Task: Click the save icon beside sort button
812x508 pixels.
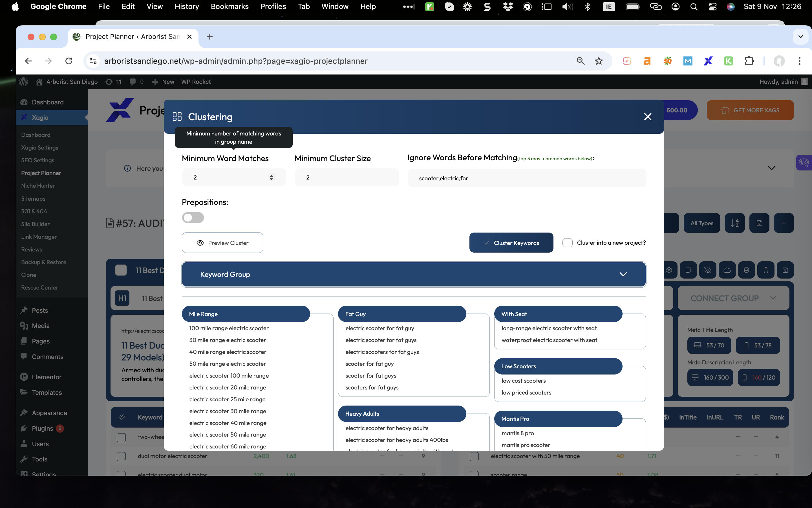Action: pyautogui.click(x=759, y=223)
